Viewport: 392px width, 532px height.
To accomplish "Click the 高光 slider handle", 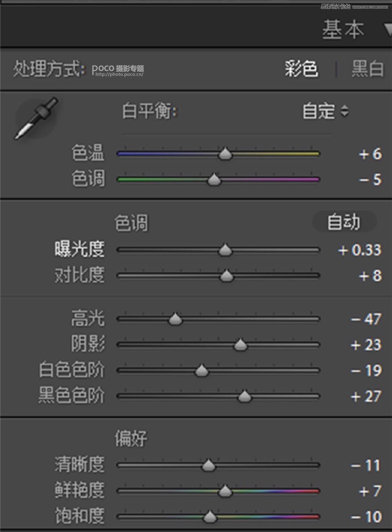I will coord(176,319).
